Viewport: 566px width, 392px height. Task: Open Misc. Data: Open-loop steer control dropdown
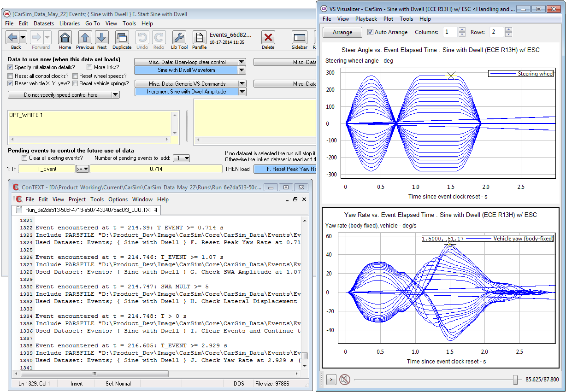click(x=242, y=62)
